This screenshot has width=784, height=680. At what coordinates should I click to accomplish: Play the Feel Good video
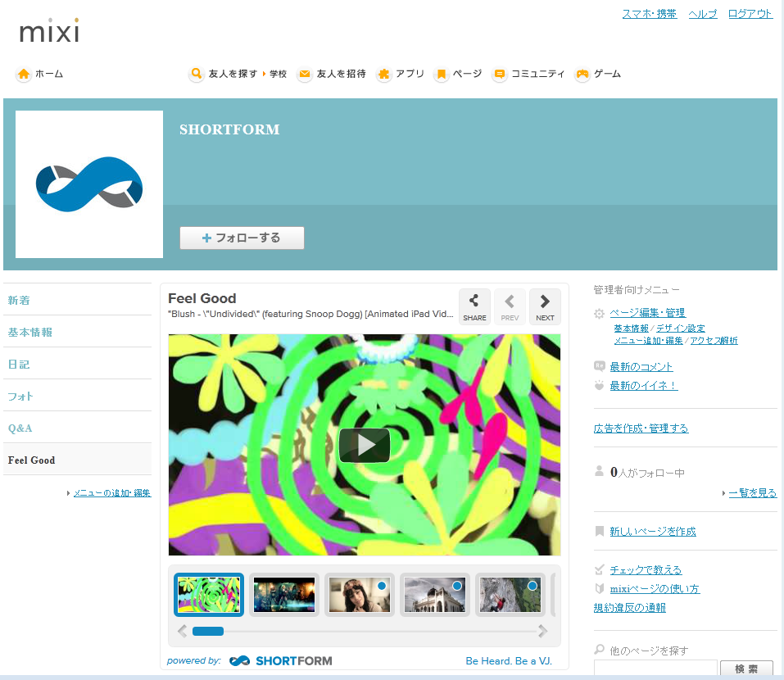pyautogui.click(x=365, y=445)
